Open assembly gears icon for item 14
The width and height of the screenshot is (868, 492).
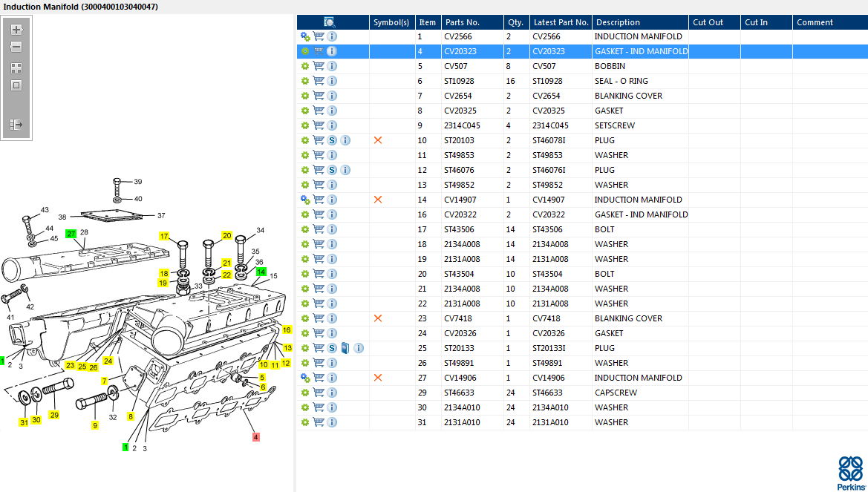tap(305, 200)
